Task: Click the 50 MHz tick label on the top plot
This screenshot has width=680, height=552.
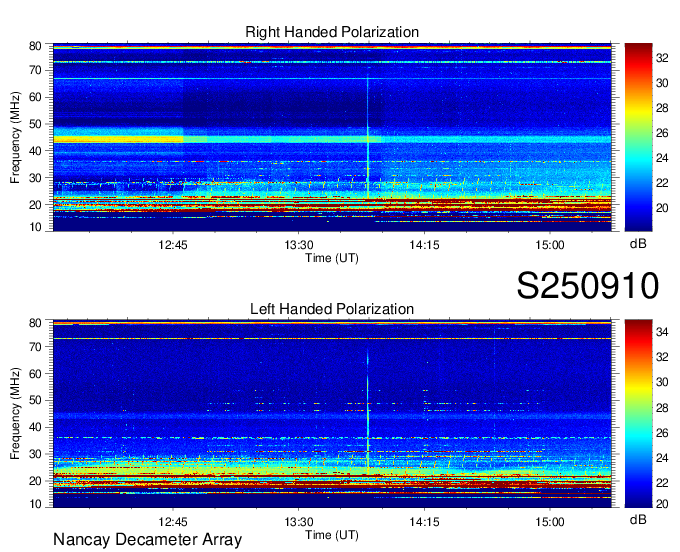Action: click(34, 123)
